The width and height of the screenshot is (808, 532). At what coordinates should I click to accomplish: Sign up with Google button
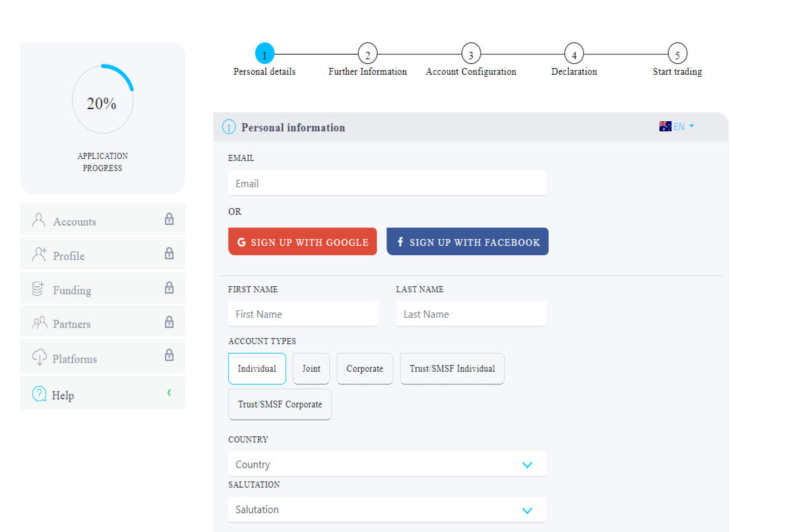tap(302, 242)
